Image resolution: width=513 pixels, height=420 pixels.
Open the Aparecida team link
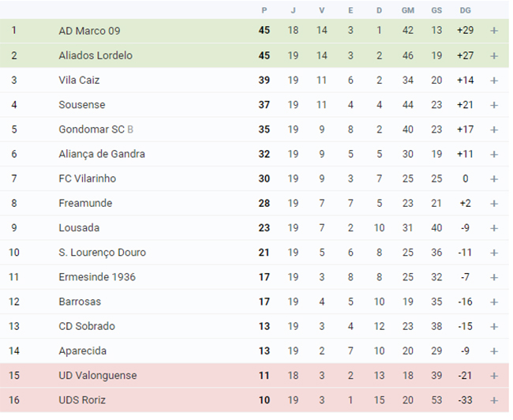[82, 351]
